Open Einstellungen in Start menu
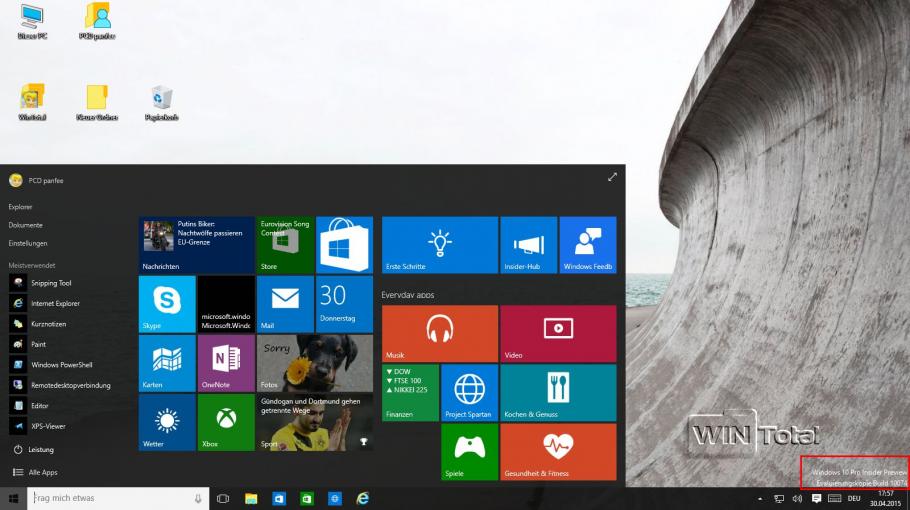The image size is (910, 510). [28, 243]
